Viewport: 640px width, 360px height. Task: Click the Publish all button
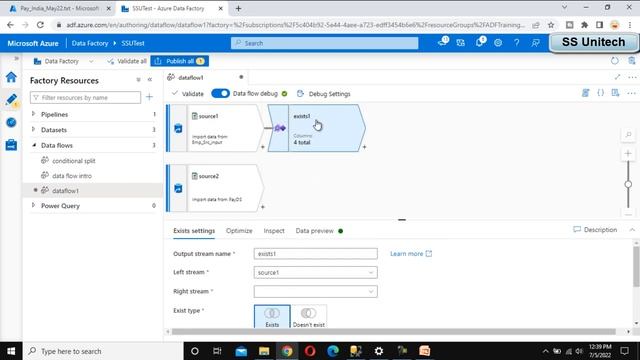pyautogui.click(x=180, y=61)
